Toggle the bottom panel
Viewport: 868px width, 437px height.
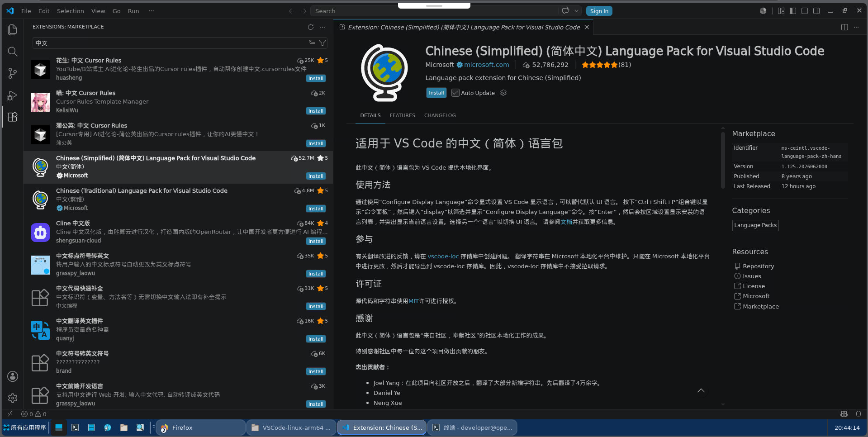(805, 11)
